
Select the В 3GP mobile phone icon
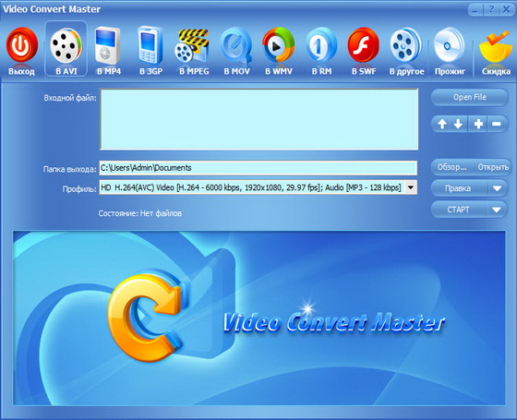tap(150, 46)
